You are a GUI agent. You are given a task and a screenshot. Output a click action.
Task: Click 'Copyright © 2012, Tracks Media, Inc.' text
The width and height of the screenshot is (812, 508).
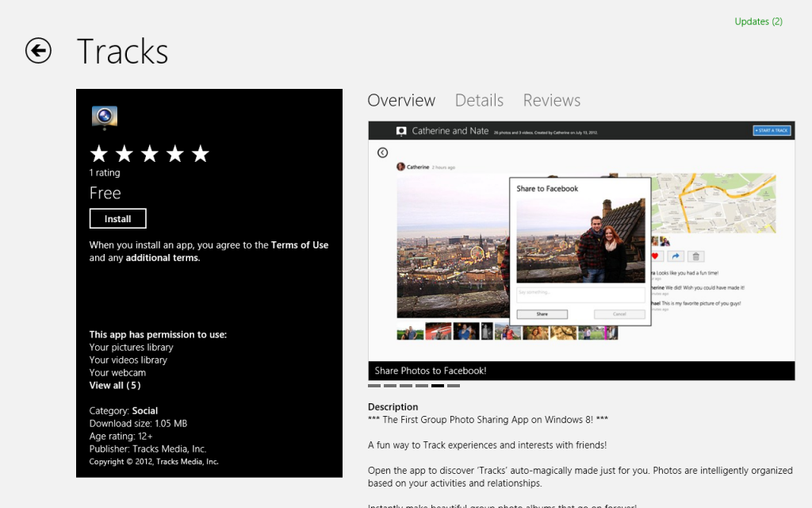[x=154, y=461]
